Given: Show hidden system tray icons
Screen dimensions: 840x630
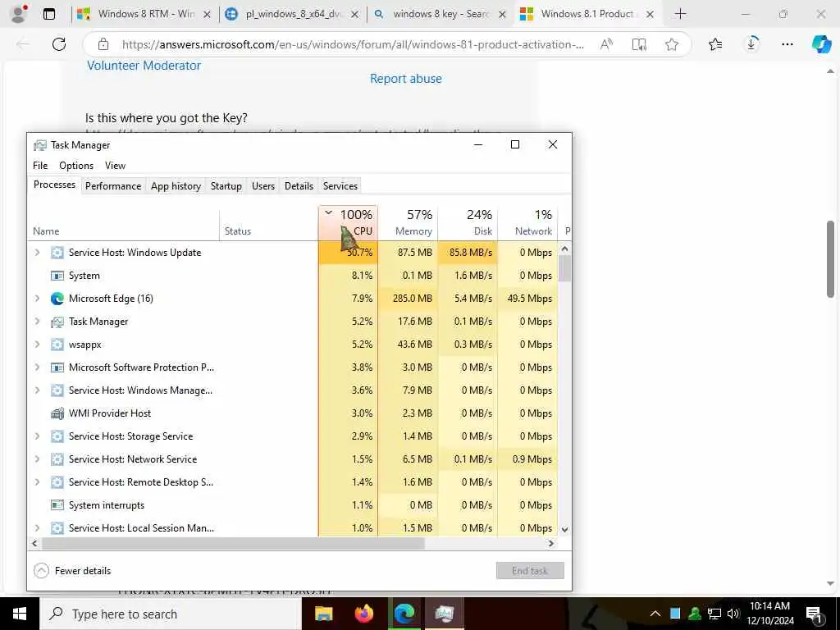Looking at the screenshot, I should click(655, 614).
